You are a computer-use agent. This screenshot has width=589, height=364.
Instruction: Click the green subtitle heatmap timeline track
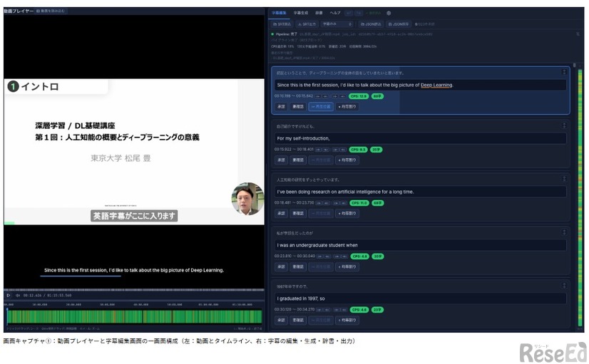point(134,316)
